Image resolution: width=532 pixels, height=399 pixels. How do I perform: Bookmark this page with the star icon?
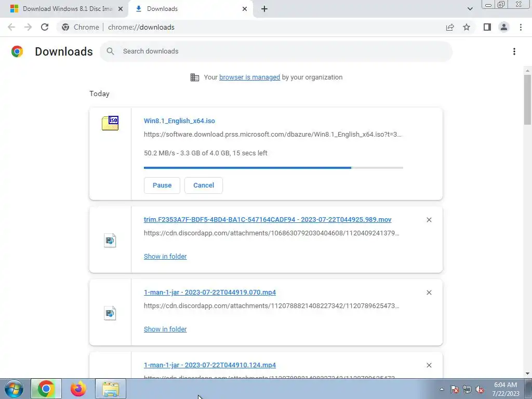pyautogui.click(x=467, y=27)
